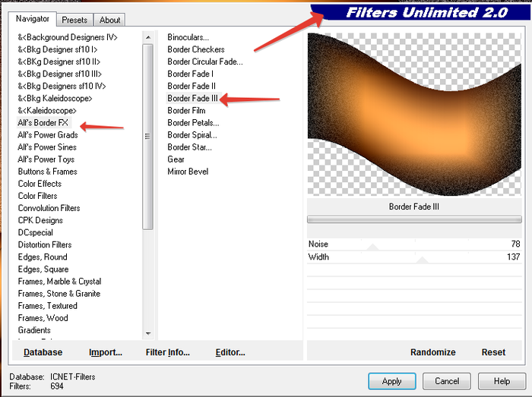Select Frames, Stone & Granite category
The image size is (532, 397).
[59, 293]
